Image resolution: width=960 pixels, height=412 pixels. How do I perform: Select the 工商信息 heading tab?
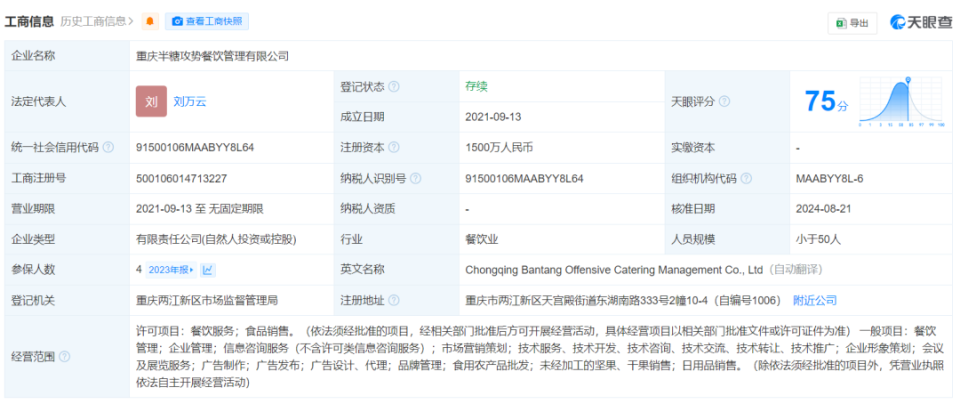pyautogui.click(x=29, y=21)
